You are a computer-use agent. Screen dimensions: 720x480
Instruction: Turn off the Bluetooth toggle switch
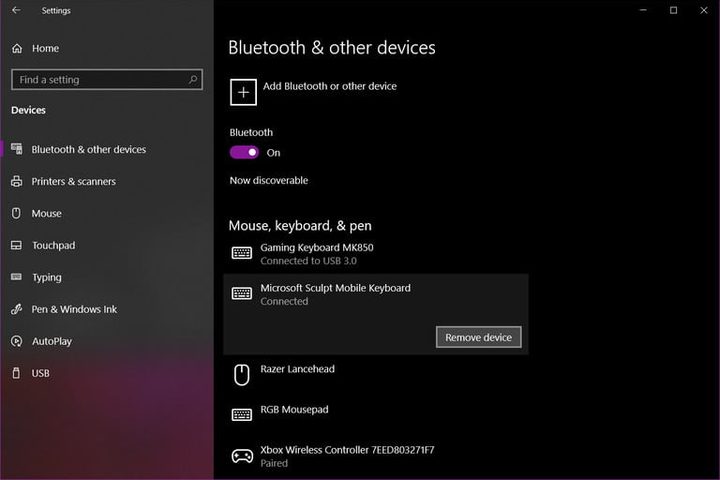coord(244,153)
